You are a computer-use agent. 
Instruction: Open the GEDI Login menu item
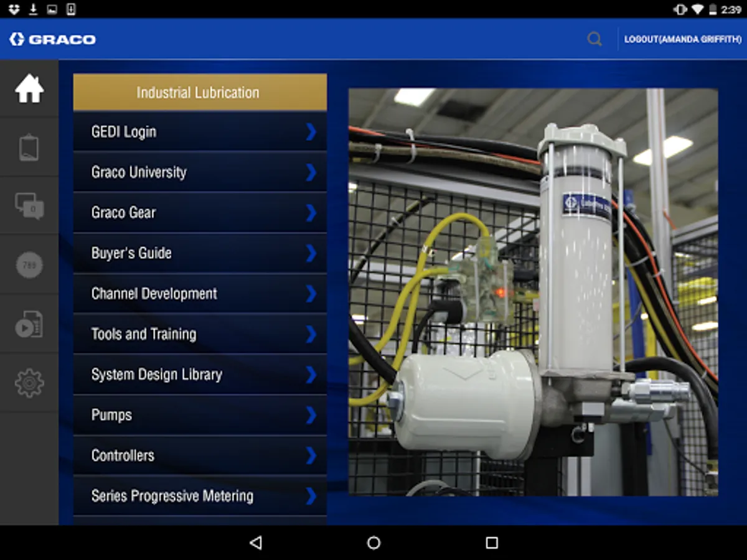(x=200, y=131)
